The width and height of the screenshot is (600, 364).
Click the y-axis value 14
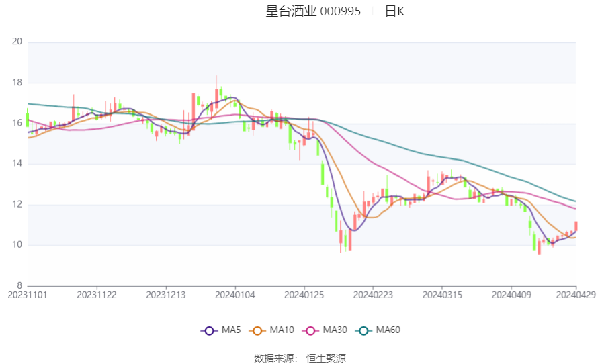click(17, 163)
